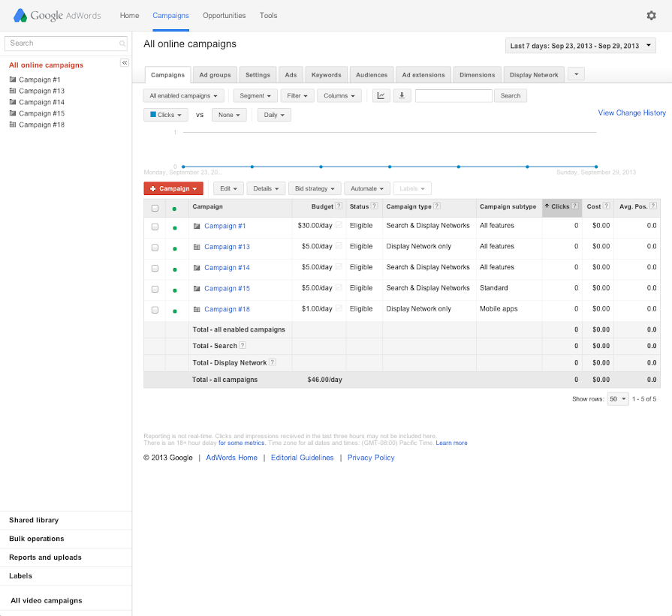The image size is (672, 616).
Task: Toggle the select-all checkbox in table header
Action: coord(155,208)
